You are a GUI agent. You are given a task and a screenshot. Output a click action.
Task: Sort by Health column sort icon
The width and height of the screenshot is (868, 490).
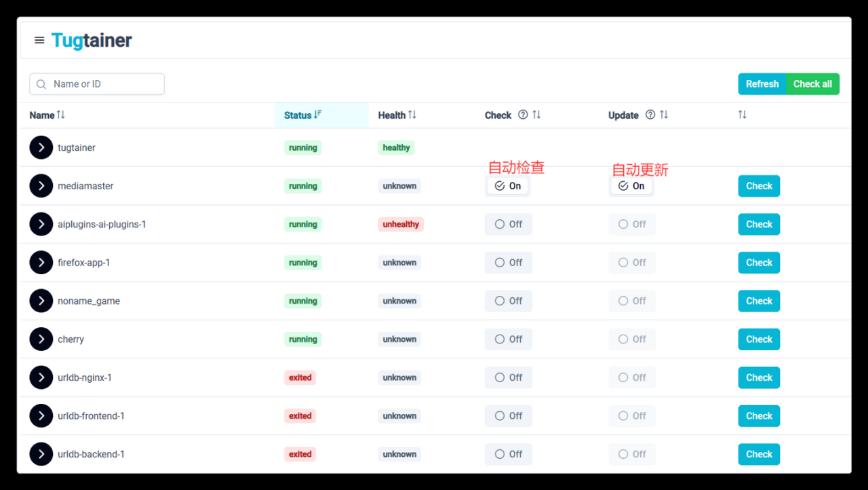412,115
